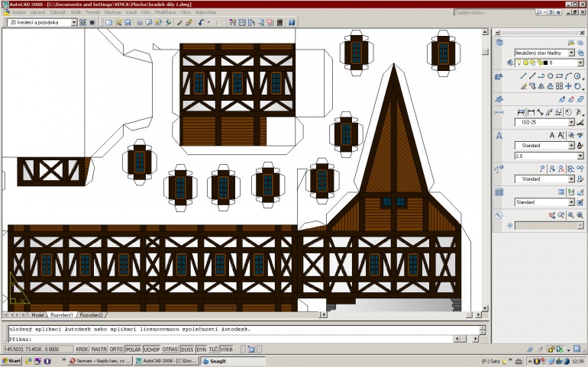This screenshot has height=367, width=588.
Task: Select the Line tool in dashboard
Action: pyautogui.click(x=523, y=76)
